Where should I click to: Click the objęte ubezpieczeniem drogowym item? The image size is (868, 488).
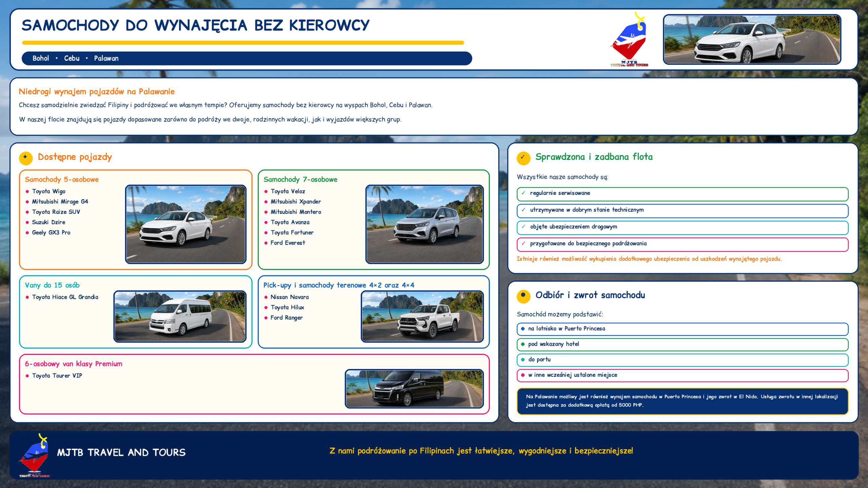(x=683, y=227)
